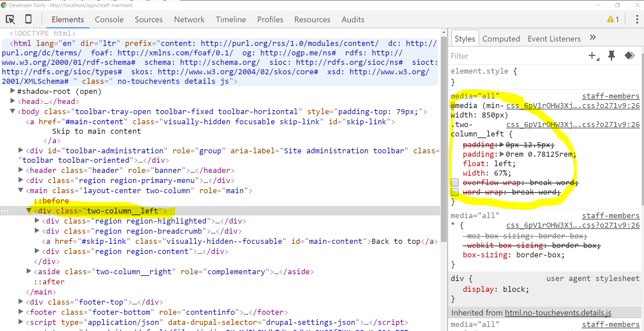Expand the region-breadcrumb div

click(37, 231)
